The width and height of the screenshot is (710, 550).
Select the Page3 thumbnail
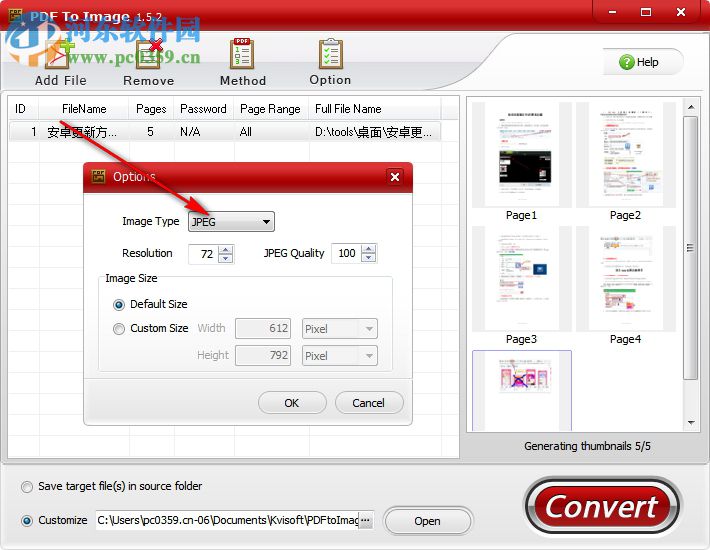click(x=522, y=279)
